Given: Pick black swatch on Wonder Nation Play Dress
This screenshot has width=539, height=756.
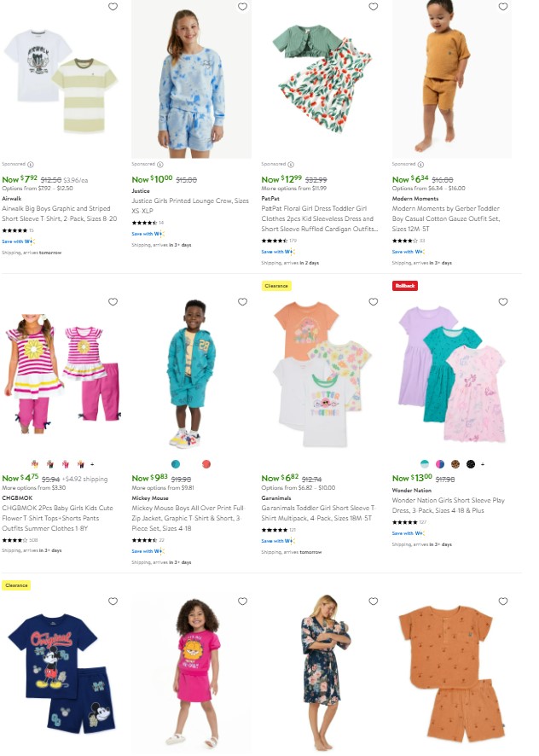Looking at the screenshot, I should (x=471, y=464).
